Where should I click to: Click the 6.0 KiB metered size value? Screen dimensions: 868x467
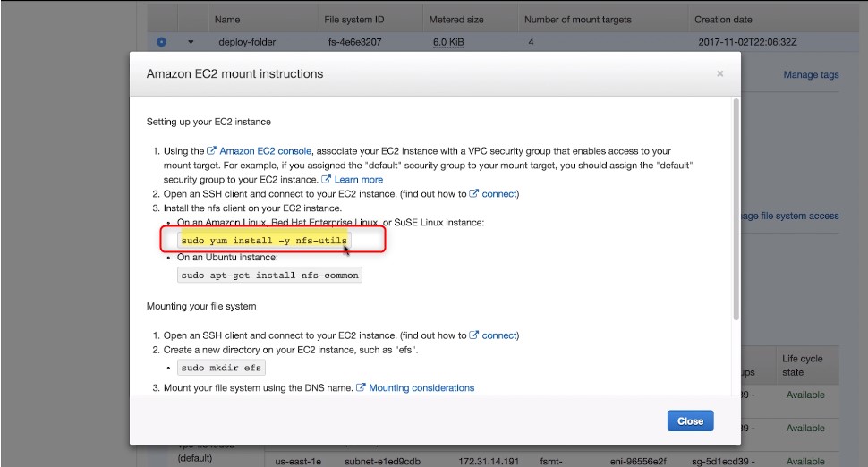click(448, 42)
